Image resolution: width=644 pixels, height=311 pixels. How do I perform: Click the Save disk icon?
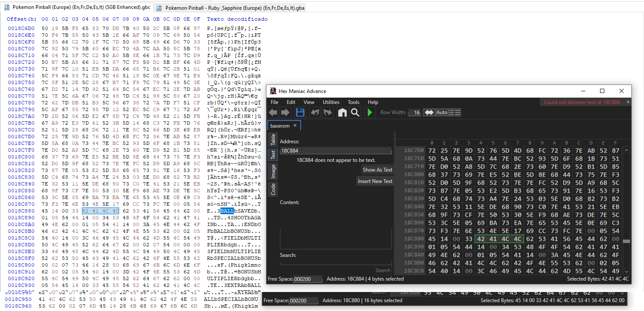(300, 112)
